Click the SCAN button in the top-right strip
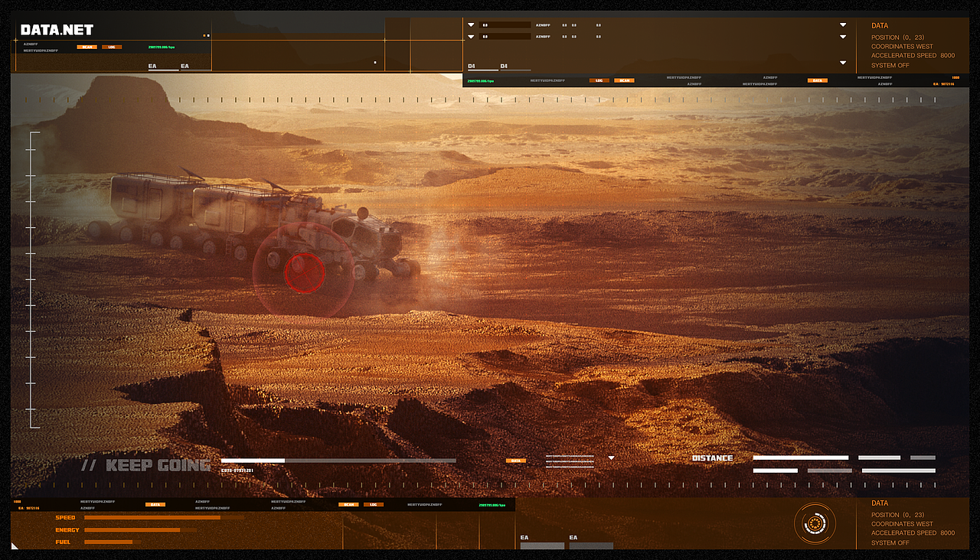 624,80
